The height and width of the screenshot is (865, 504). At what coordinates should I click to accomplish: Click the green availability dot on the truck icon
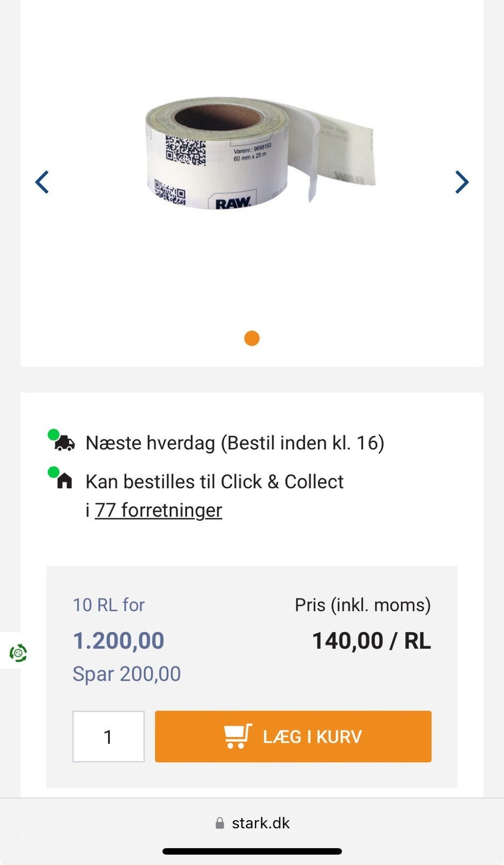(x=53, y=435)
